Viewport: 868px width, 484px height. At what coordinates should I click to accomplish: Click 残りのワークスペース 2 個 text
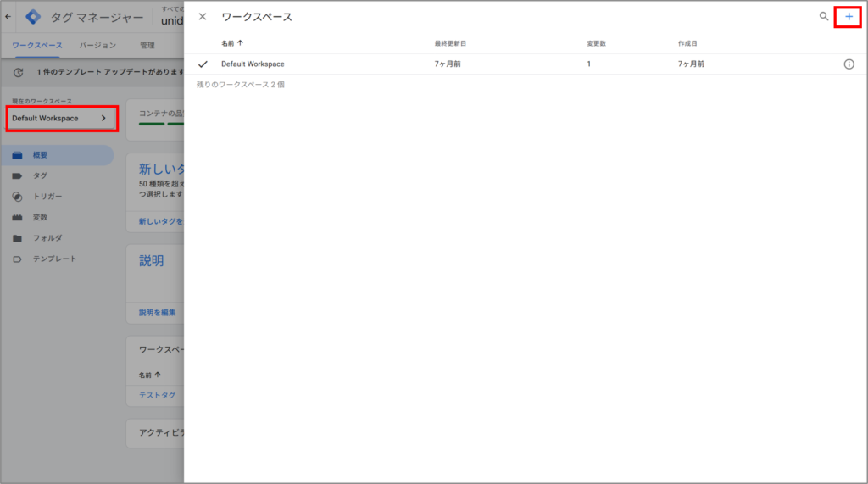240,85
